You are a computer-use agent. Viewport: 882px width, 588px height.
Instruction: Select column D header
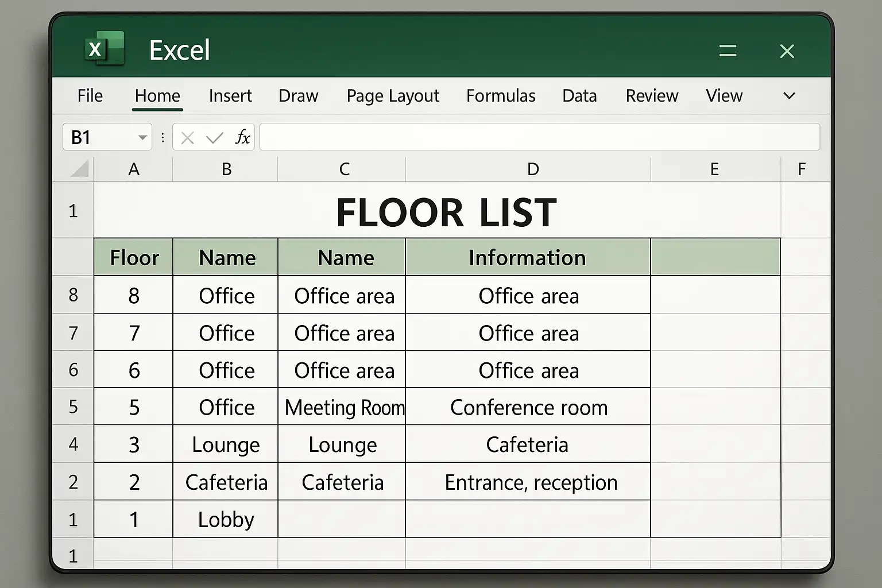tap(533, 169)
